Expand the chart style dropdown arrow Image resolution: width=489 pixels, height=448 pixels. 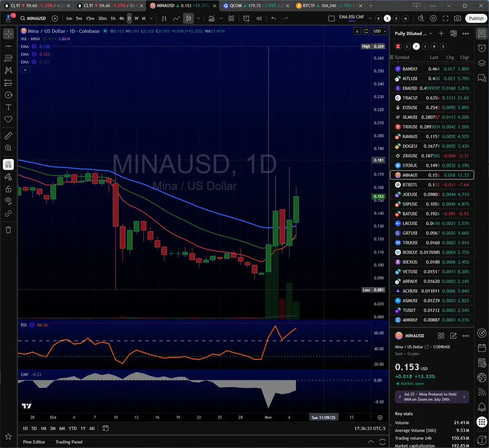198,18
